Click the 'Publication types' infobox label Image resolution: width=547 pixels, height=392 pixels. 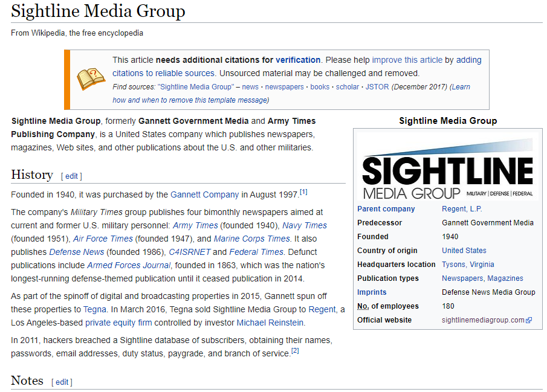coord(388,278)
